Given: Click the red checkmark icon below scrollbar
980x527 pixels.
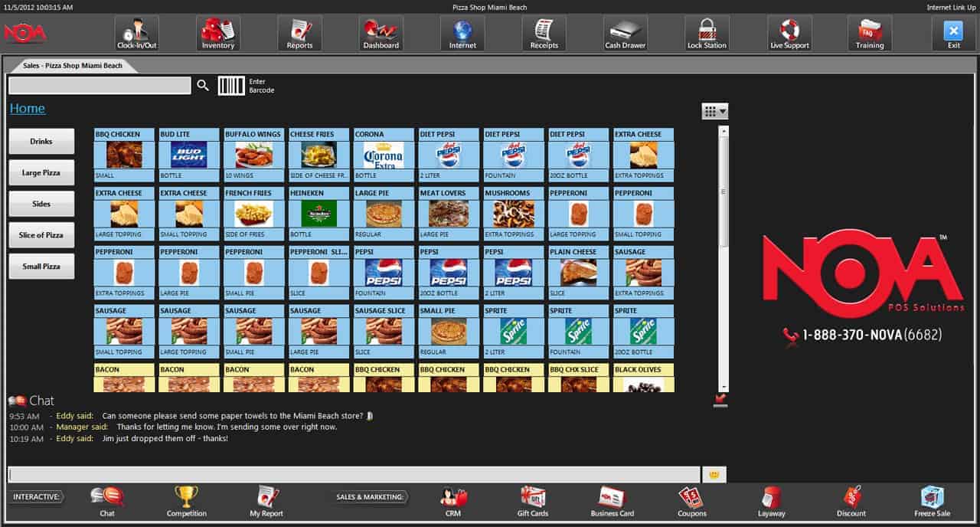Looking at the screenshot, I should click(720, 400).
